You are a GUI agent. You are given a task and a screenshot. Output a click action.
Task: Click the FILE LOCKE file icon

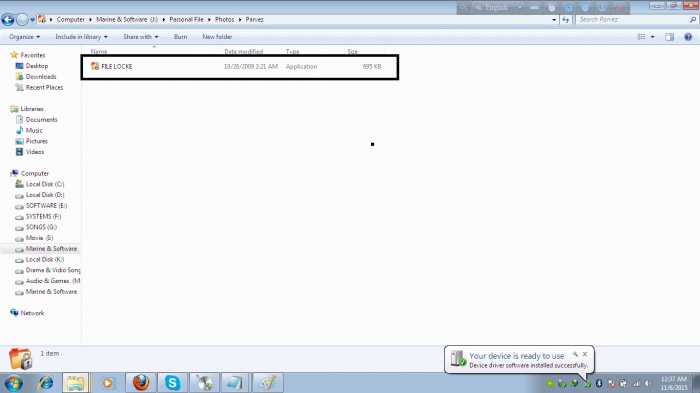pyautogui.click(x=95, y=66)
